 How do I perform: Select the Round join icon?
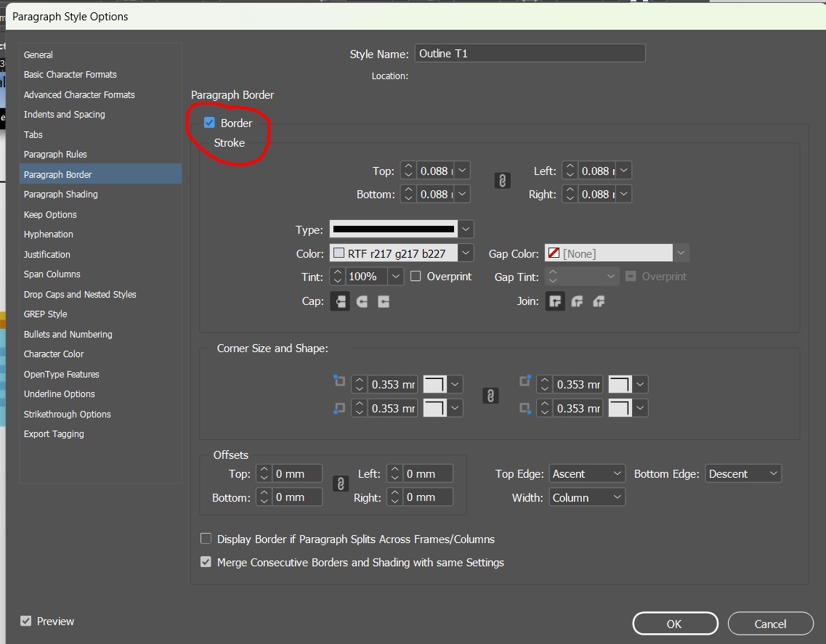click(576, 301)
